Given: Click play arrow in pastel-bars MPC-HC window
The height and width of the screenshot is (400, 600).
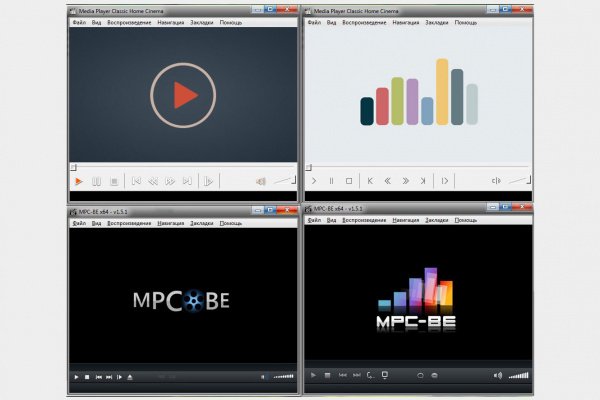Looking at the screenshot, I should 314,181.
